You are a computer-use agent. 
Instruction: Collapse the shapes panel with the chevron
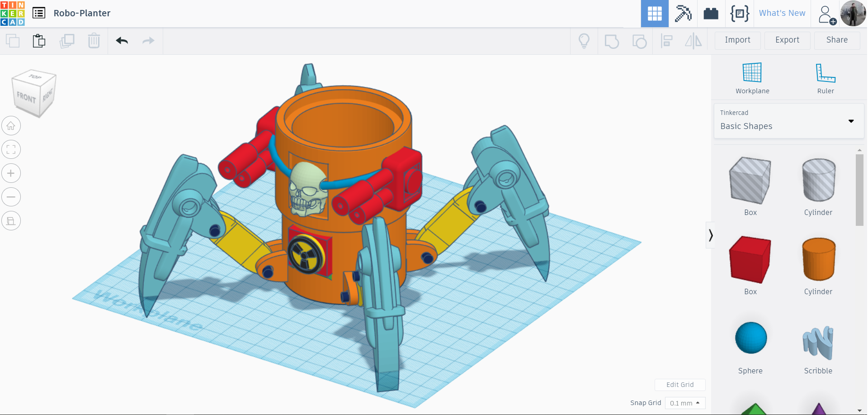pos(711,235)
